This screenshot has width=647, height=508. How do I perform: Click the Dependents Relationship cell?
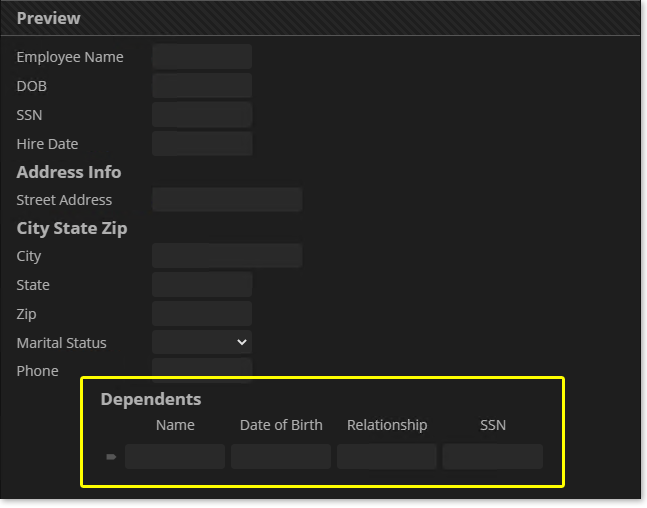coord(387,457)
